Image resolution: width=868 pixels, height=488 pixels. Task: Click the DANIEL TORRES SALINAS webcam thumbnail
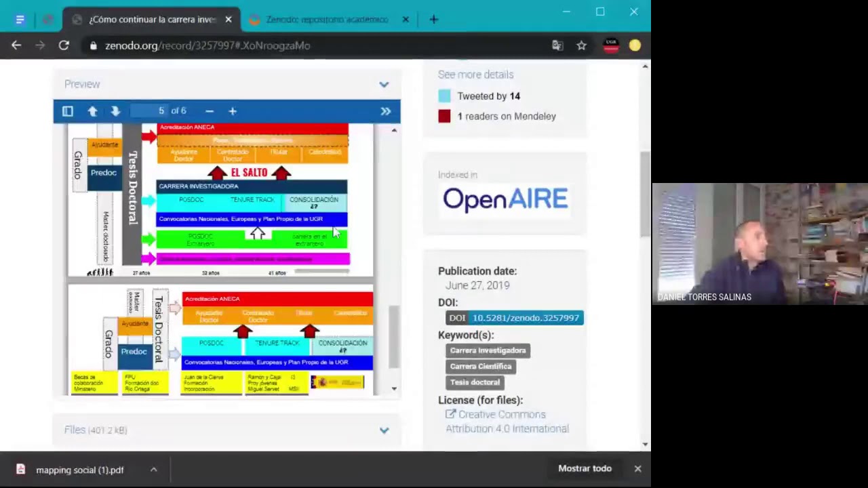[x=759, y=244]
